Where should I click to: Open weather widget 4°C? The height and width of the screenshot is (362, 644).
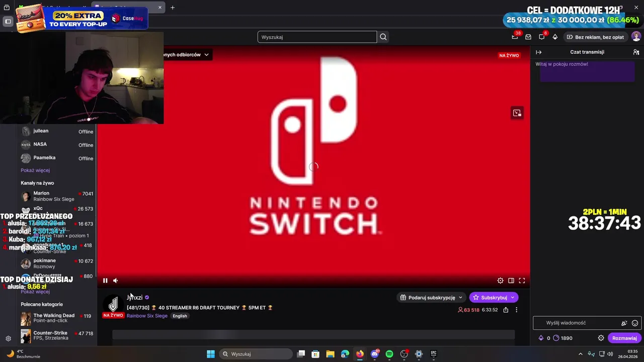click(23, 354)
